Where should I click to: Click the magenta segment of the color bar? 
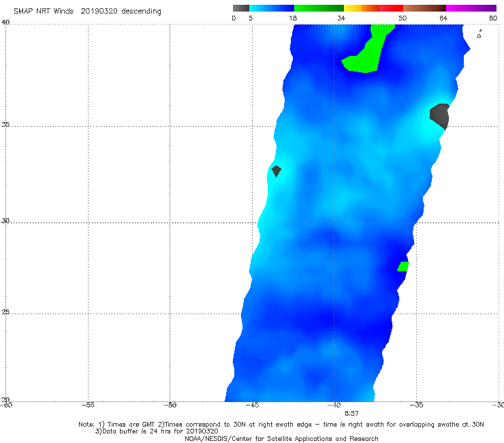[471, 8]
